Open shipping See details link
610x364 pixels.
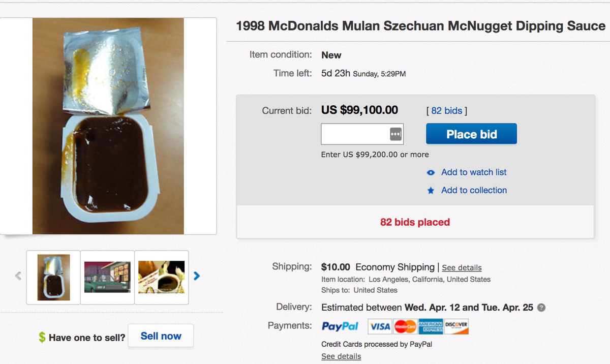pos(462,267)
